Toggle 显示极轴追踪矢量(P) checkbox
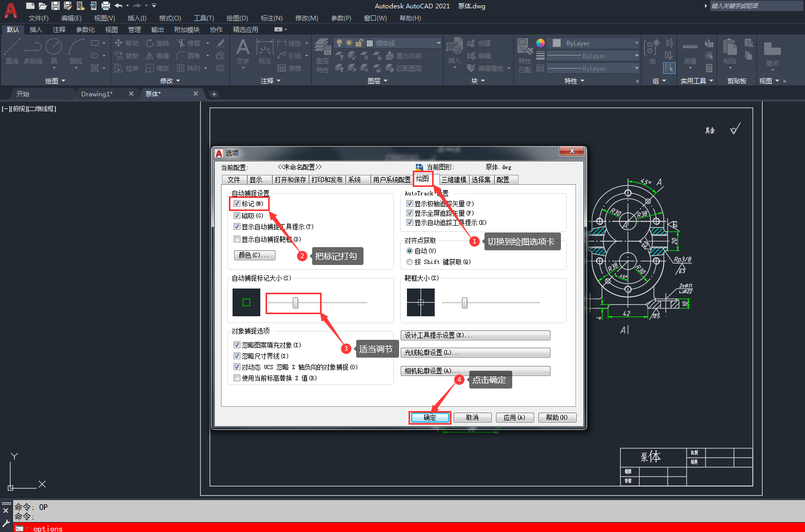This screenshot has width=805, height=532. click(410, 204)
